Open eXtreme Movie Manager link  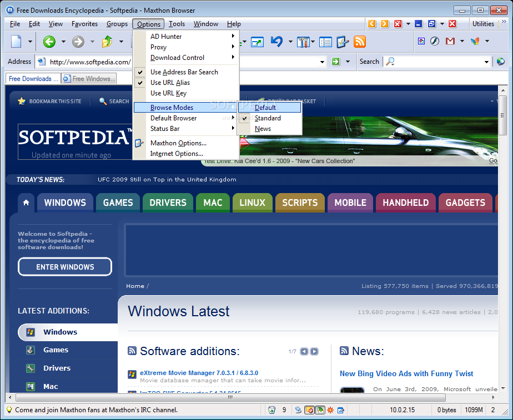(x=199, y=373)
